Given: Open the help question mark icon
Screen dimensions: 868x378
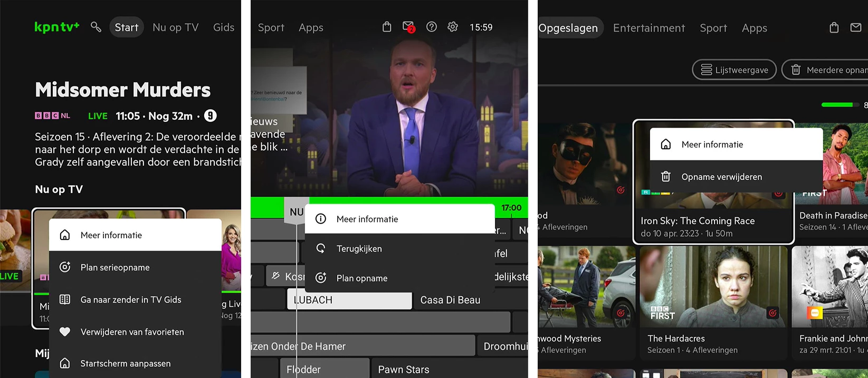Looking at the screenshot, I should [432, 27].
